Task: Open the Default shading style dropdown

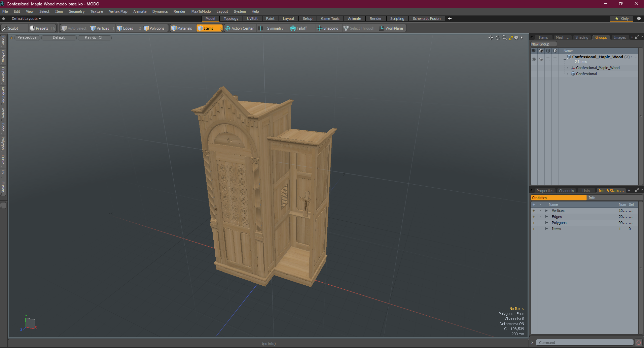Action: [59, 38]
